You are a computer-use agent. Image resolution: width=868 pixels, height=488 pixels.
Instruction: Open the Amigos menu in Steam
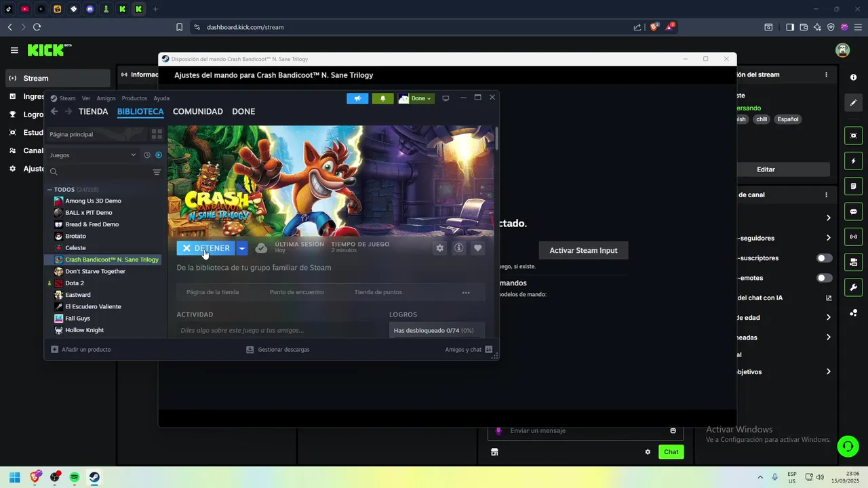[x=106, y=98]
